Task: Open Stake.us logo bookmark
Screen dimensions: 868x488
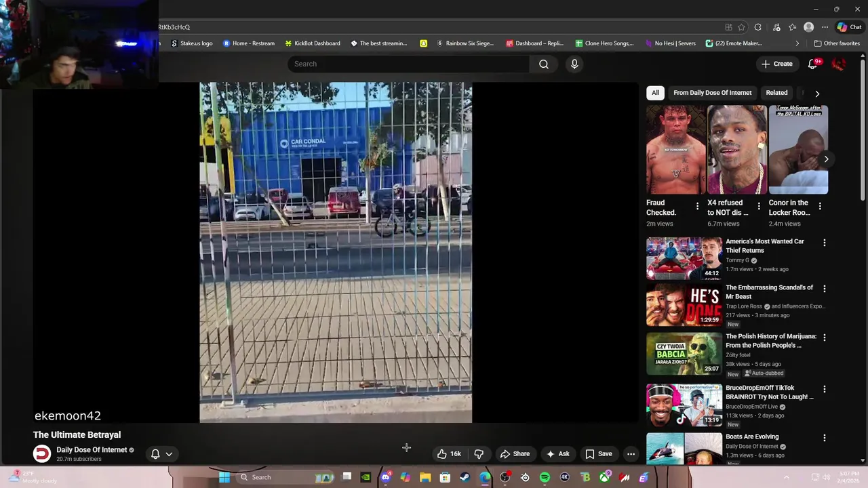Action: click(x=192, y=43)
